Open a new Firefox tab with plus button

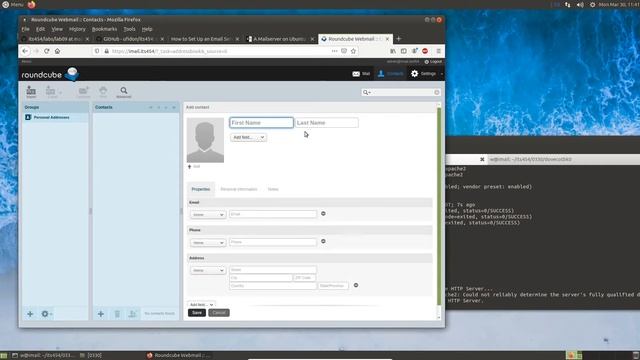(x=399, y=39)
